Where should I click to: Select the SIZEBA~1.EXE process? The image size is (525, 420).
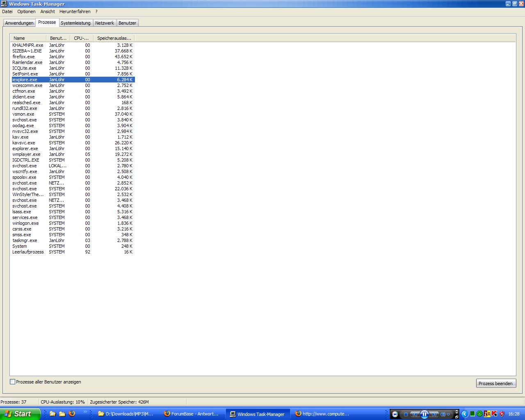(73, 51)
